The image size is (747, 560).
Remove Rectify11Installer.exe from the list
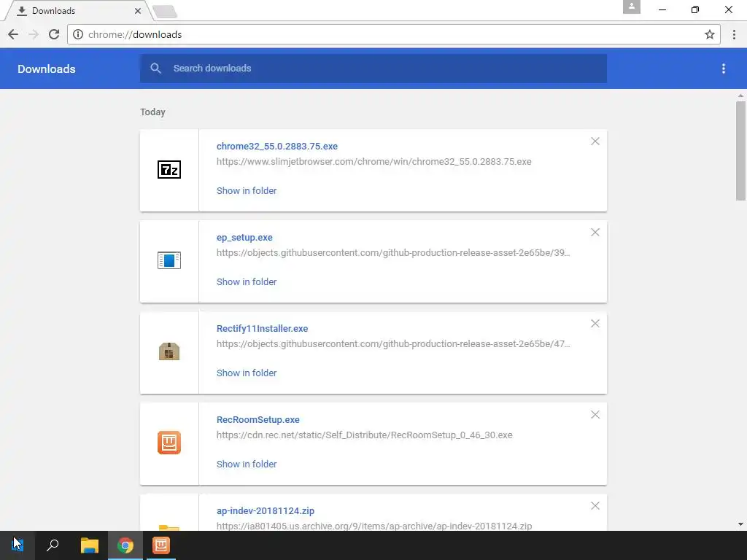click(595, 323)
